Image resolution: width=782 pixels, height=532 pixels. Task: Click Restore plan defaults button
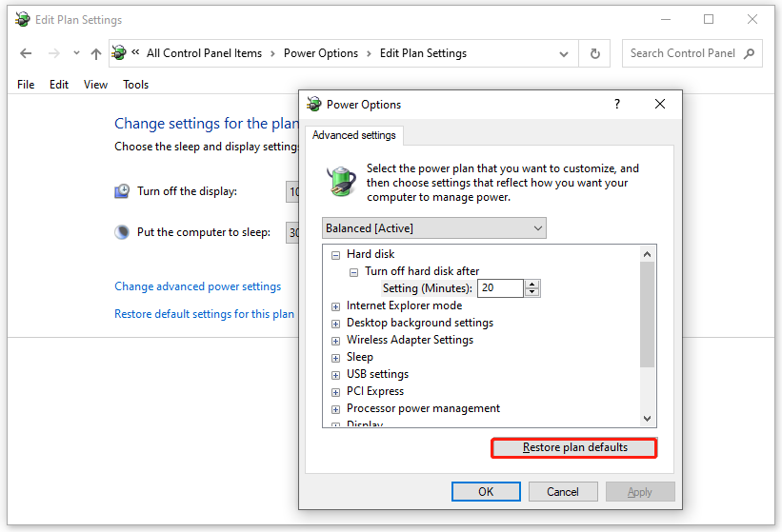coord(573,447)
